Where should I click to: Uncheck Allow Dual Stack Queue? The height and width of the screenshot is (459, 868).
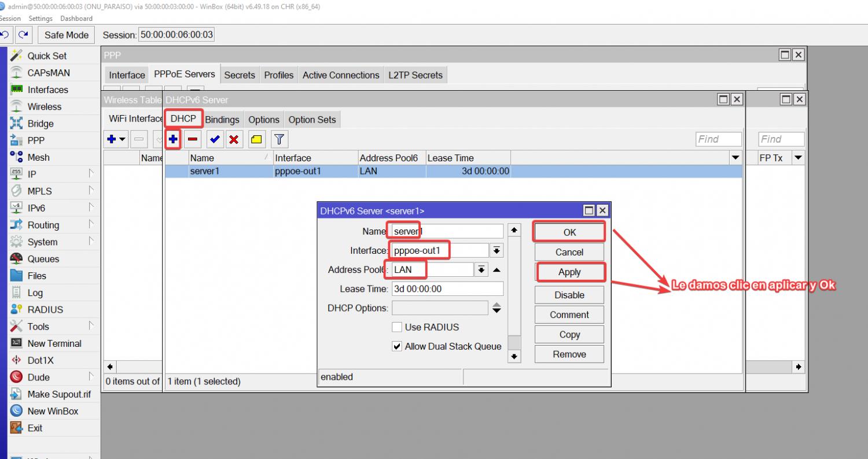coord(397,347)
